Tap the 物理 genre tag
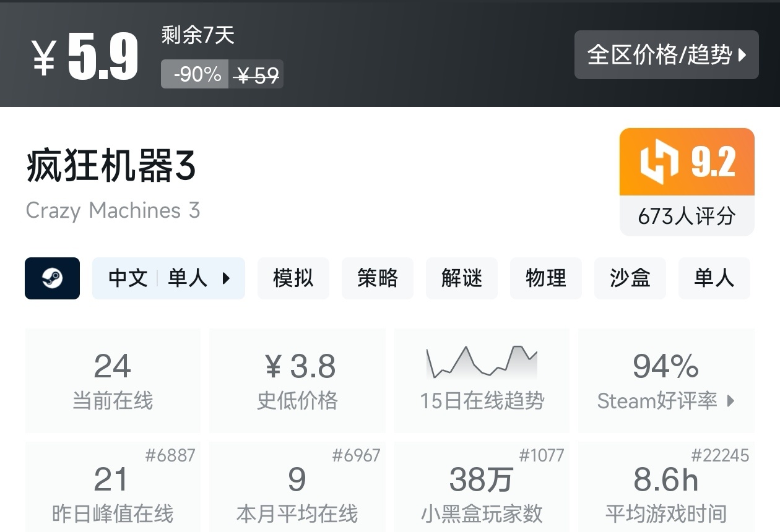The height and width of the screenshot is (532, 780). pyautogui.click(x=545, y=278)
